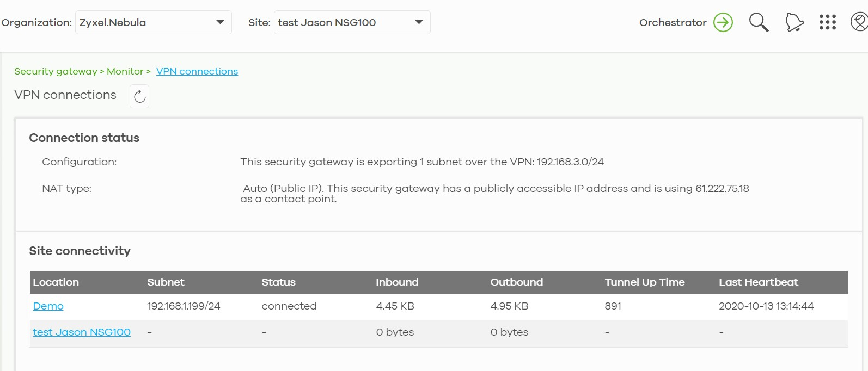Click the Orchestrator label
The image size is (868, 371).
click(673, 22)
